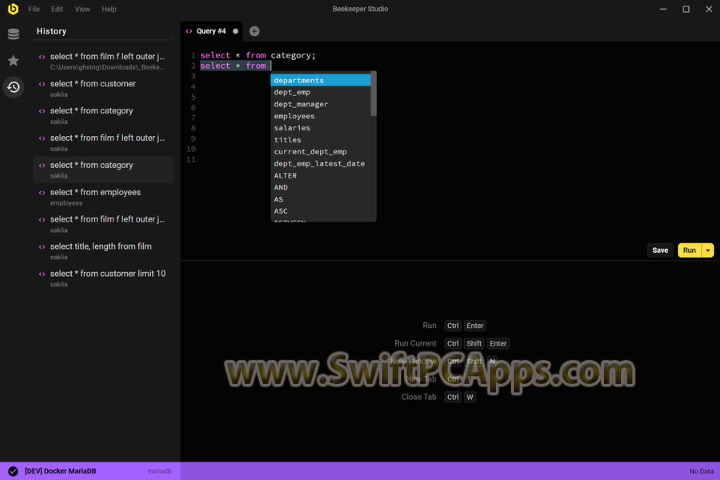This screenshot has height=480, width=720.
Task: Open the Help menu
Action: (109, 9)
